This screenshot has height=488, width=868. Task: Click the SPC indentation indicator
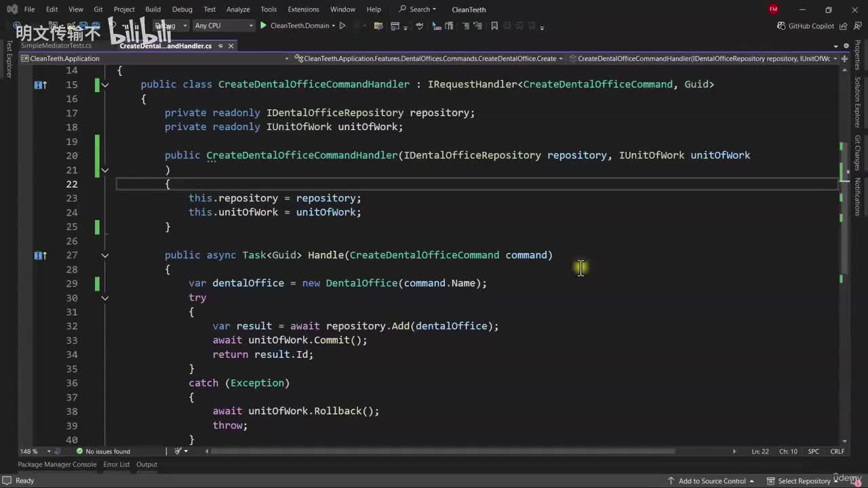click(814, 451)
